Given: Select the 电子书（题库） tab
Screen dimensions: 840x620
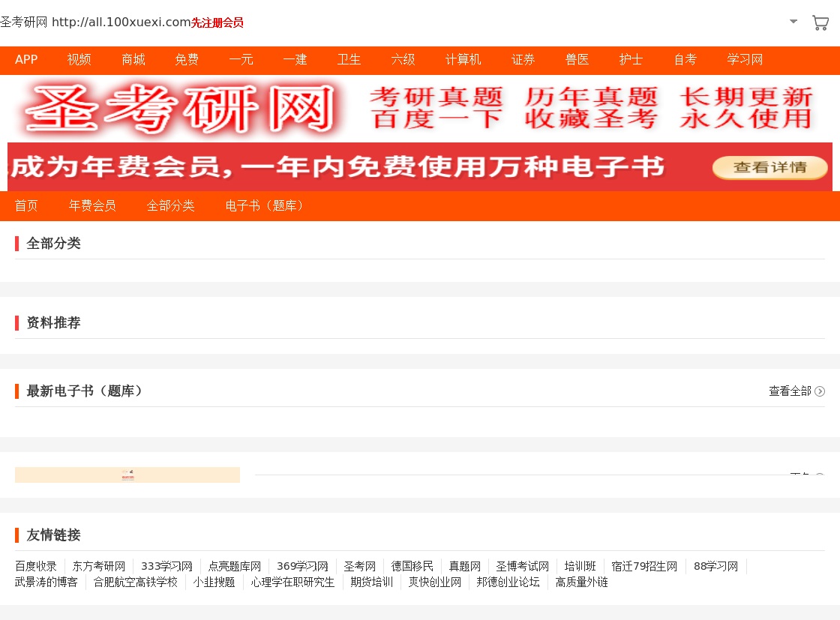Looking at the screenshot, I should [264, 205].
